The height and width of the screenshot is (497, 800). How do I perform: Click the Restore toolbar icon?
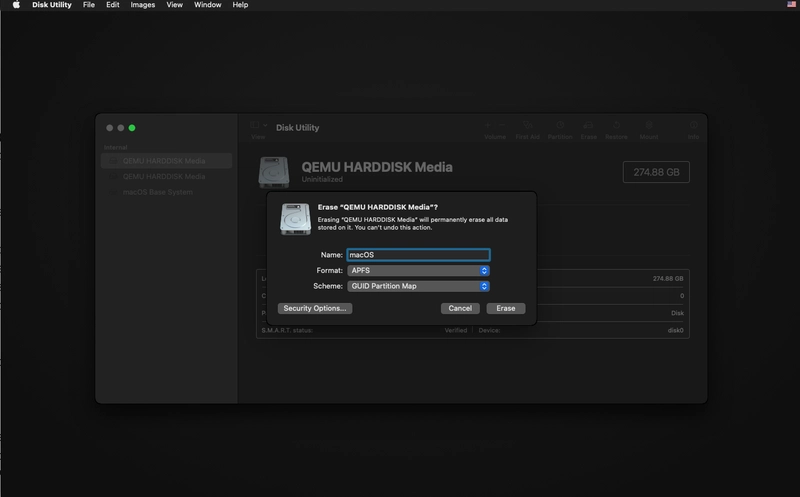[616, 125]
